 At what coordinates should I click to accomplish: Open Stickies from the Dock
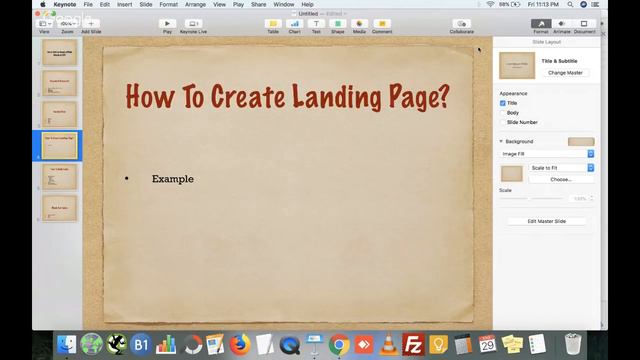512,344
